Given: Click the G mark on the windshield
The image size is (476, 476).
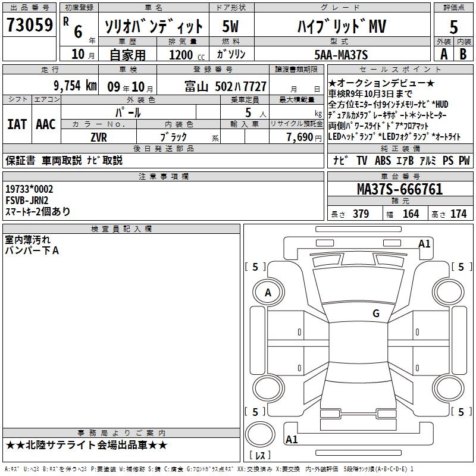Looking at the screenshot, I should point(376,314).
